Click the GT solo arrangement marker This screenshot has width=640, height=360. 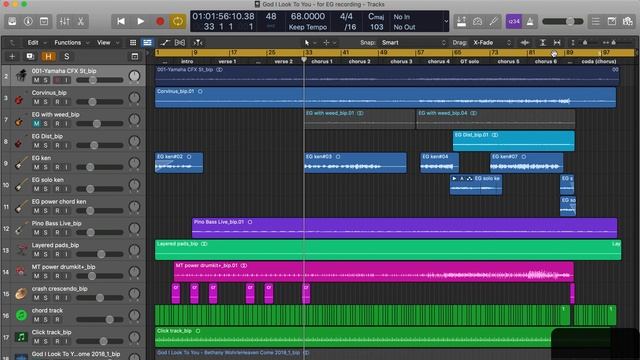469,61
